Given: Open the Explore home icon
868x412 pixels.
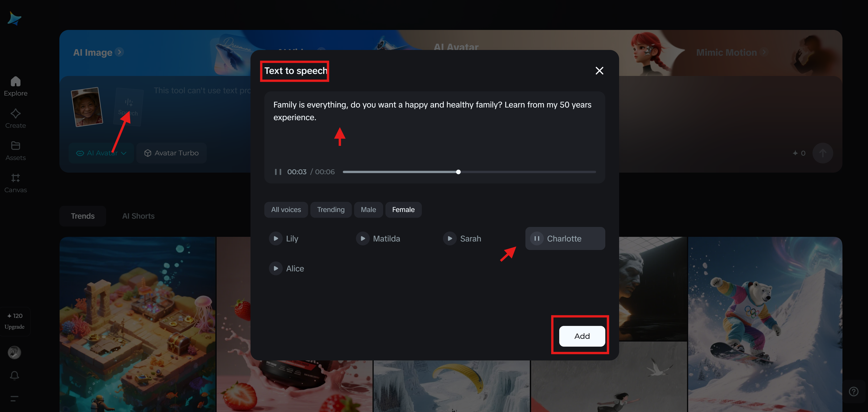Looking at the screenshot, I should (x=15, y=82).
